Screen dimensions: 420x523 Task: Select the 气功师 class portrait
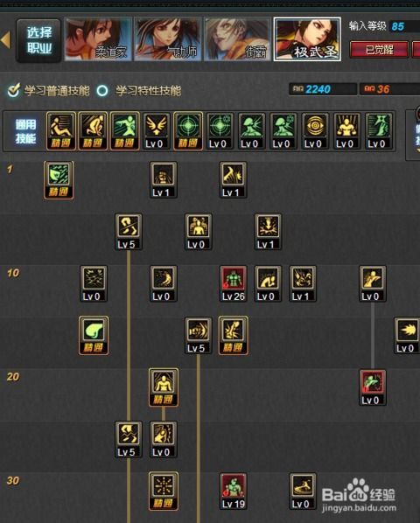point(168,39)
